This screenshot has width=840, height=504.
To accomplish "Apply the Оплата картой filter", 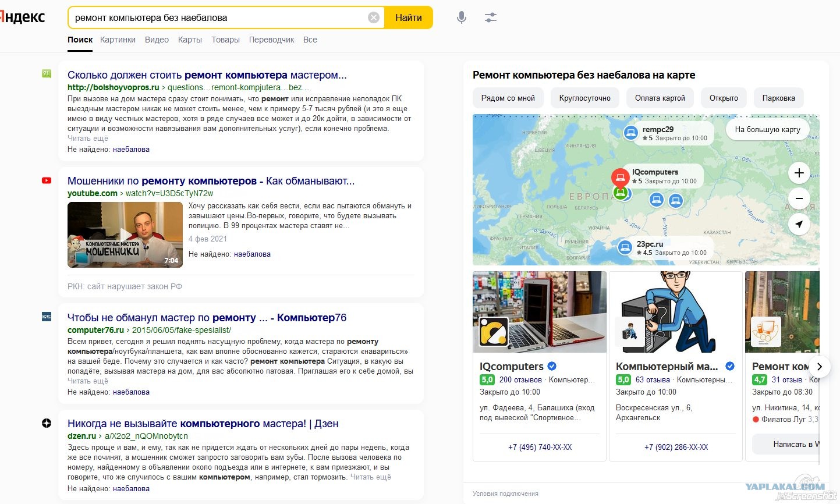I will point(660,98).
